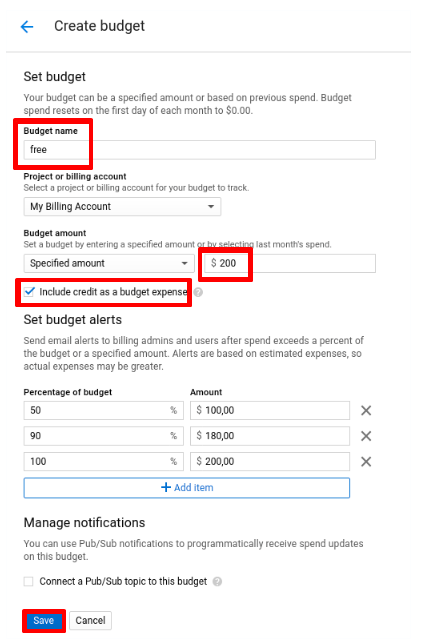The height and width of the screenshot is (641, 422).
Task: Select the $ 100,00 alert amount field
Action: click(270, 410)
